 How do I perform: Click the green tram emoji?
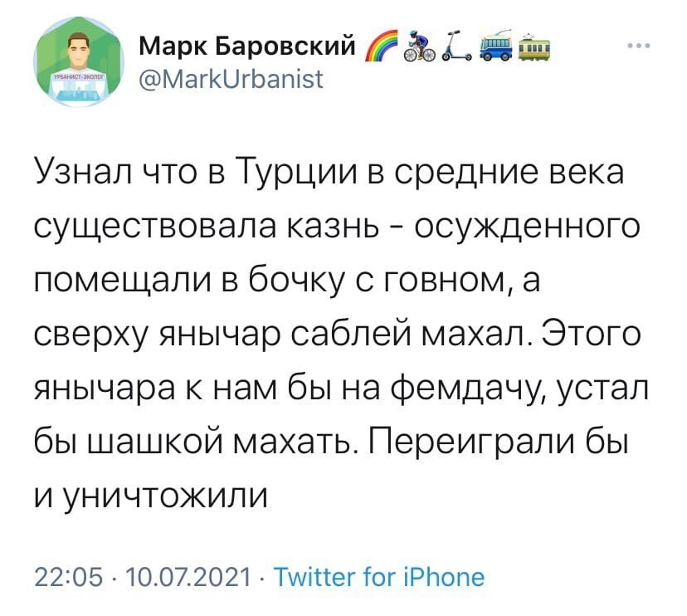click(534, 46)
